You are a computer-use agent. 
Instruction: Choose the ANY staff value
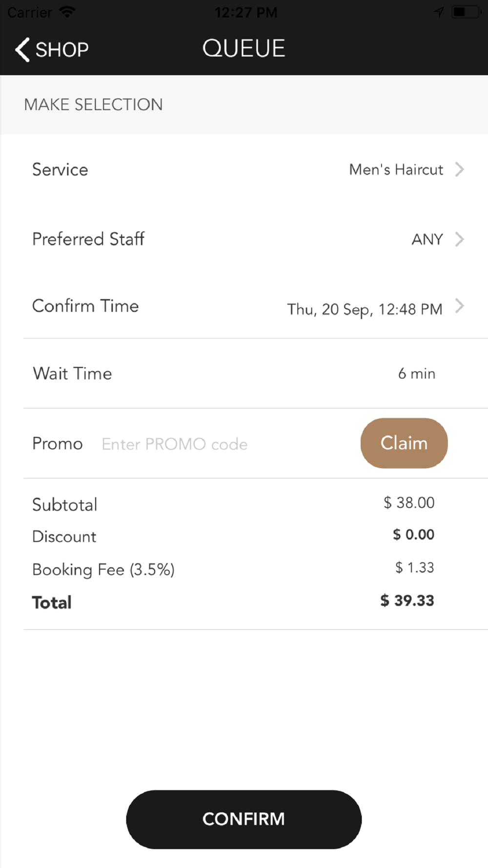[x=427, y=239]
